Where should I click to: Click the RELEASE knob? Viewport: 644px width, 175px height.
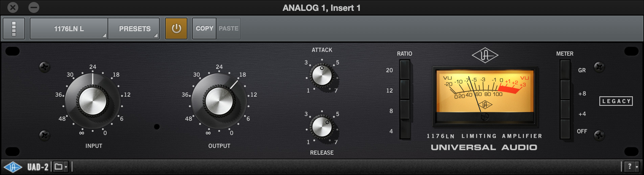click(x=322, y=127)
